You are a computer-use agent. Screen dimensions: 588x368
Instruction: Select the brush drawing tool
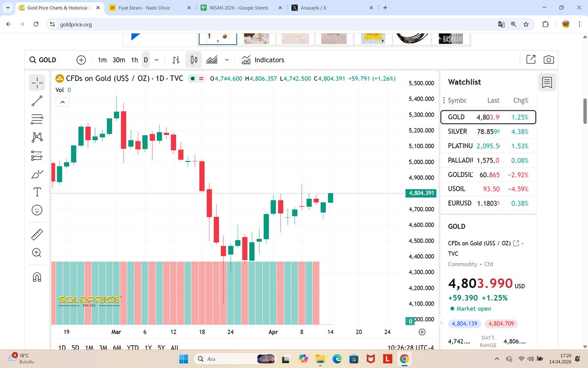[37, 174]
